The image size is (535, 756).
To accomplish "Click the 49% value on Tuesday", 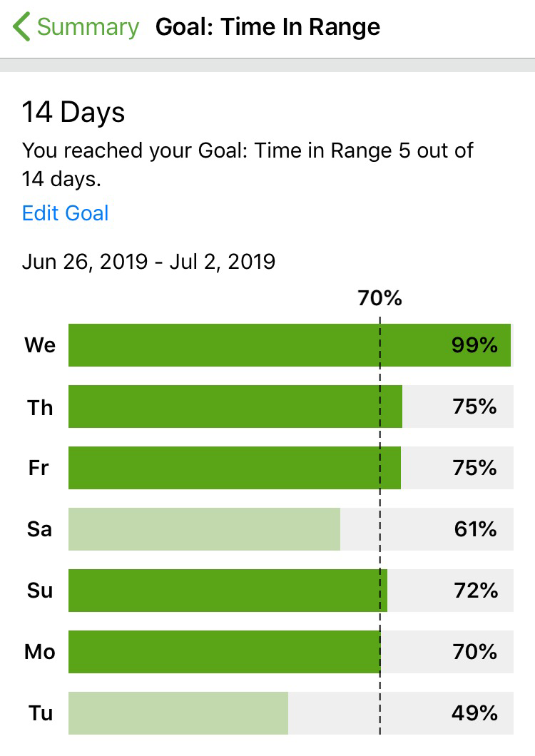I will tap(474, 713).
